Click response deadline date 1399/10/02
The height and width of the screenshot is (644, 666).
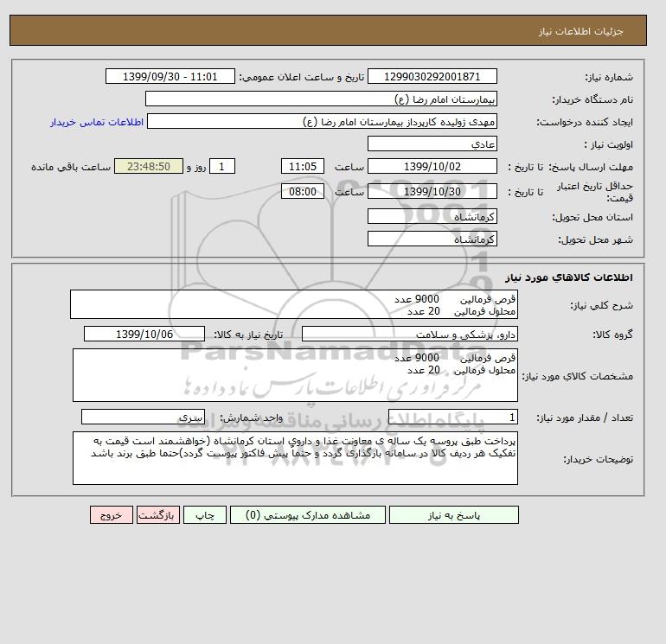(432, 167)
